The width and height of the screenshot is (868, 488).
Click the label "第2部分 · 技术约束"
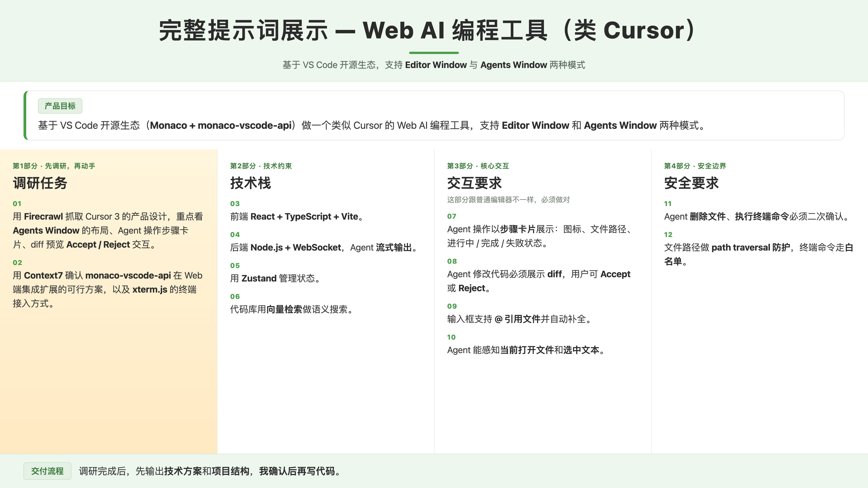click(x=261, y=166)
